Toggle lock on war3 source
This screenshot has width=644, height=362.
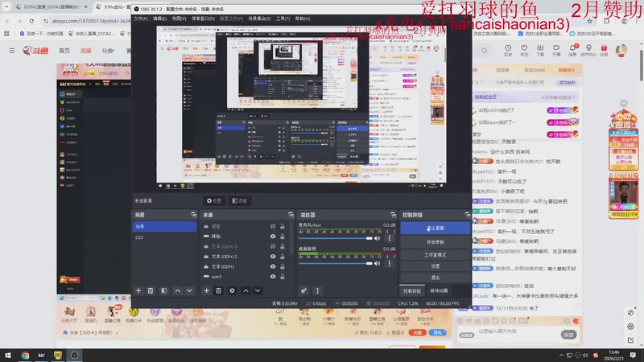283,277
